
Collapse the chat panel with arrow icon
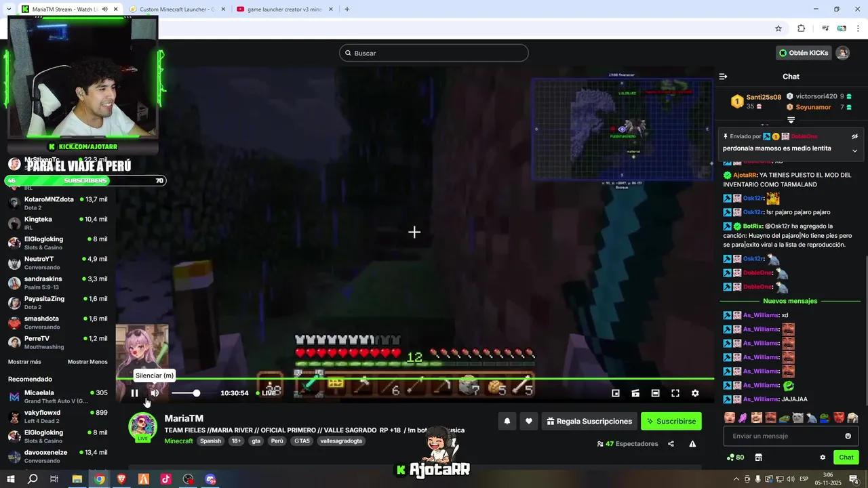pos(723,77)
